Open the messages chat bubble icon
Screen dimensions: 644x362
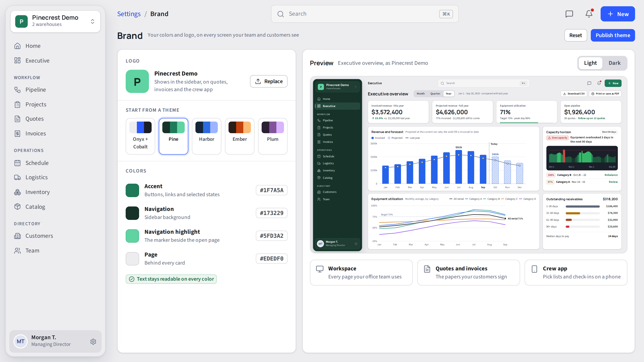[569, 14]
